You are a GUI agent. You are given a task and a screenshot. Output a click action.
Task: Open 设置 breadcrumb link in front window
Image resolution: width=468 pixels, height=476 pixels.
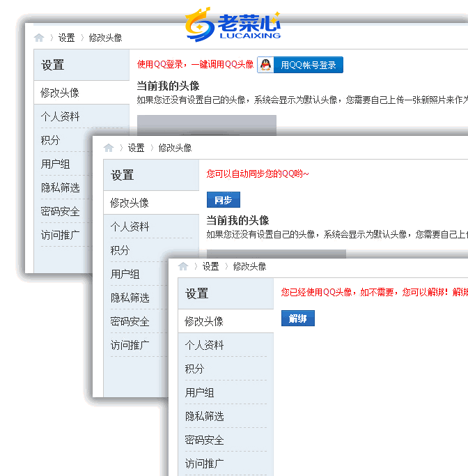210,266
